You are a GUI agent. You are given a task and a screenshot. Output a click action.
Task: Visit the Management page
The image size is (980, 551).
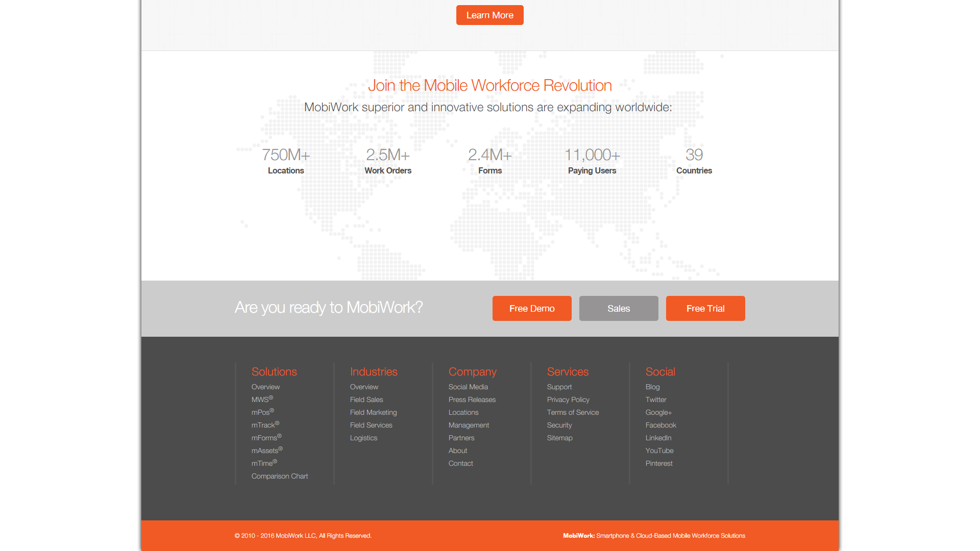469,425
